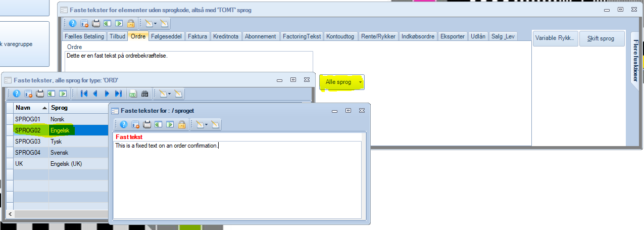Open the 'Alle sprog' dropdown

click(341, 82)
